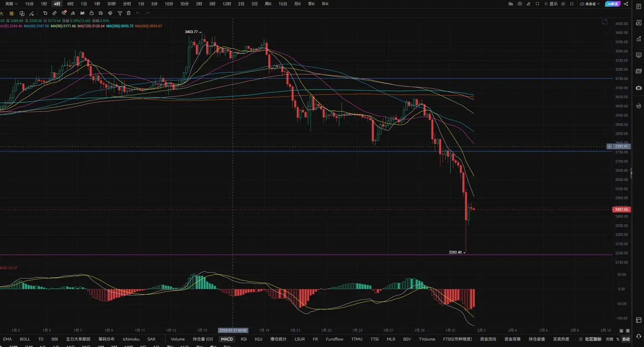The width and height of the screenshot is (644, 347).
Task: Show the Fundflow indicator
Action: click(335, 339)
